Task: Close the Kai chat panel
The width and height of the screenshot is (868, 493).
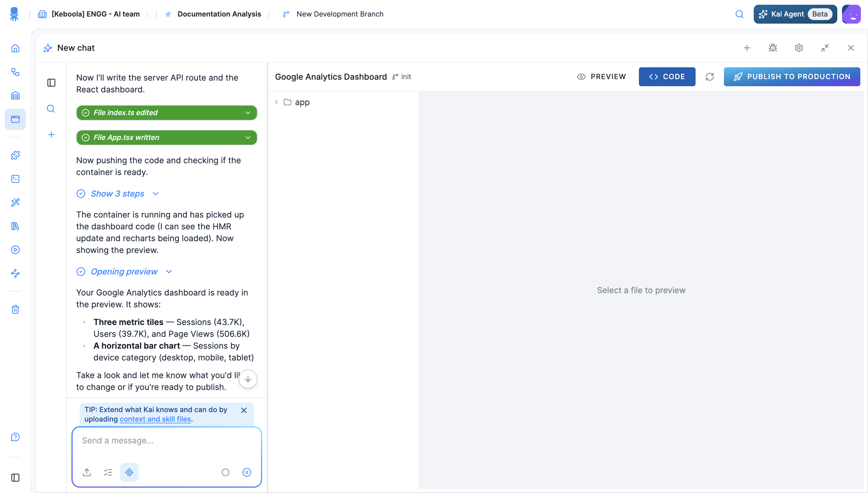Action: (851, 48)
